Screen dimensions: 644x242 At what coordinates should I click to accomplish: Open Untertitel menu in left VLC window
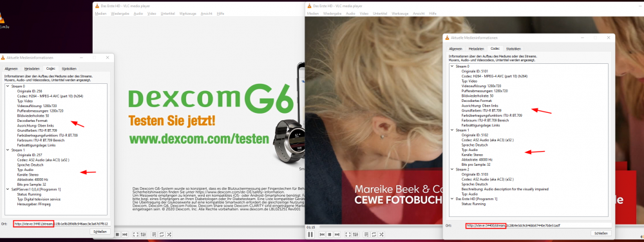(167, 14)
